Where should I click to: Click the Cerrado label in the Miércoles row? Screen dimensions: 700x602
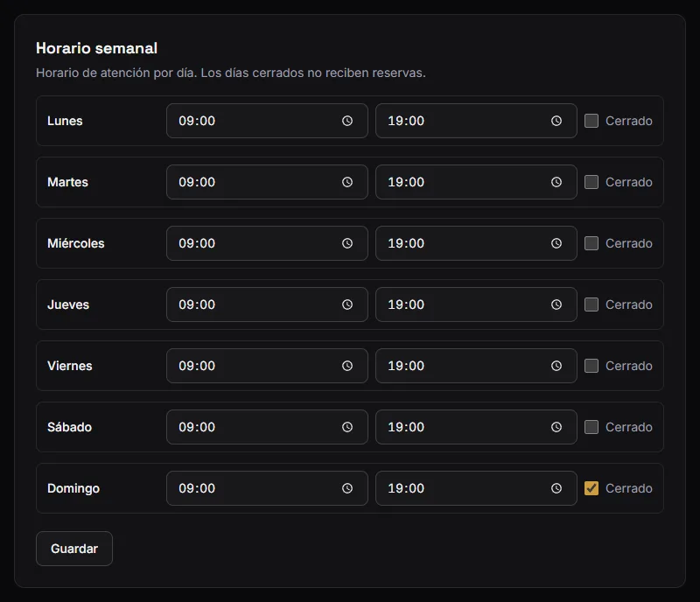(628, 243)
